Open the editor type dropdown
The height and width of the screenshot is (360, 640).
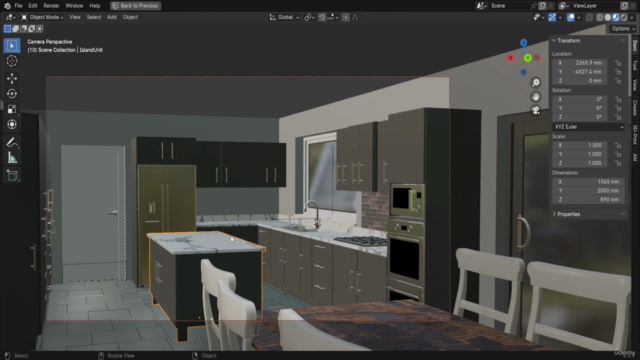click(x=10, y=17)
